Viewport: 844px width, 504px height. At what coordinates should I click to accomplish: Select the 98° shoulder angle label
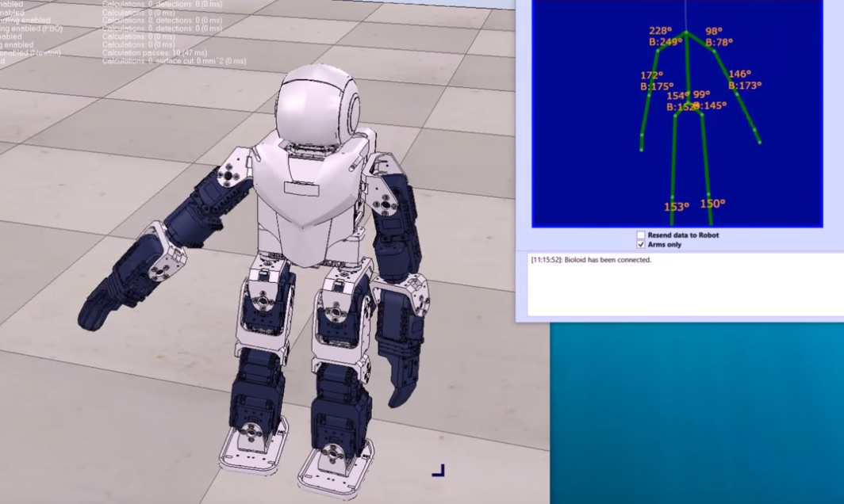(715, 32)
